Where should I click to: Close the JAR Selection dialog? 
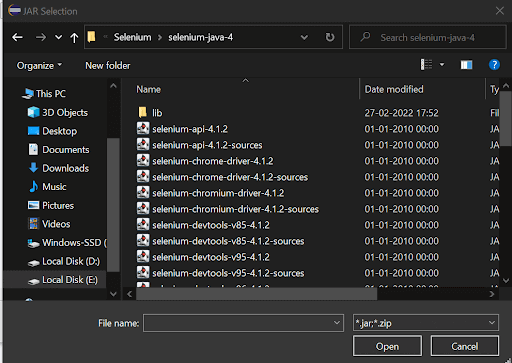point(499,11)
